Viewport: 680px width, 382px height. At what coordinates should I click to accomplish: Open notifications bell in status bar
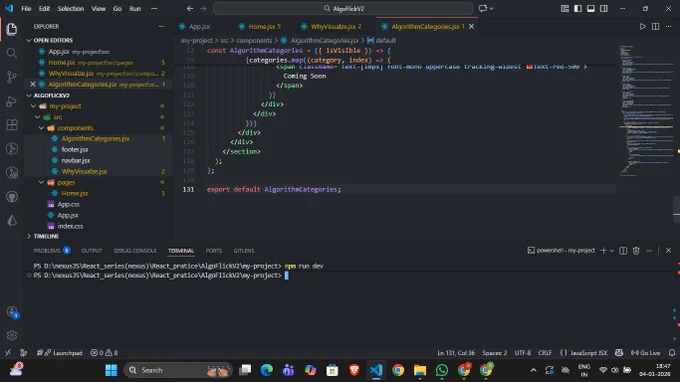[x=672, y=353]
